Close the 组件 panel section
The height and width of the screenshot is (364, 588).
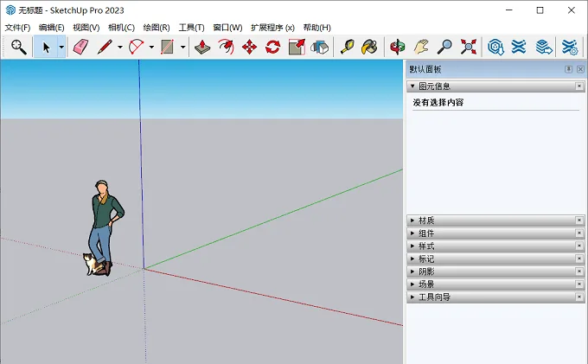pos(579,233)
